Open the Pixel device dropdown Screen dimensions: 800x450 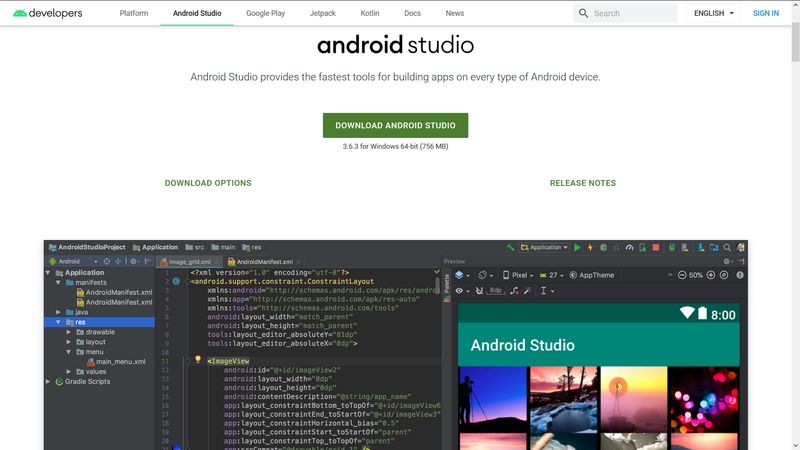(518, 275)
